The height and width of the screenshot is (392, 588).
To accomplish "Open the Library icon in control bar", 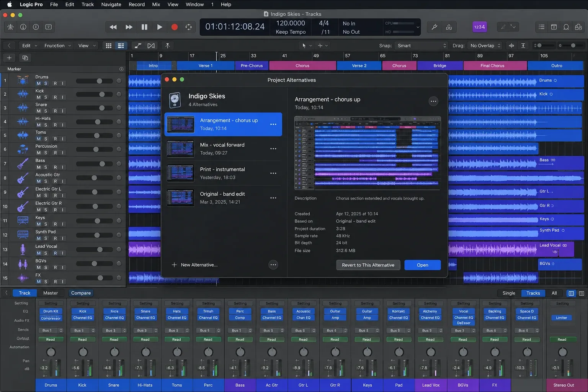I will 11,27.
